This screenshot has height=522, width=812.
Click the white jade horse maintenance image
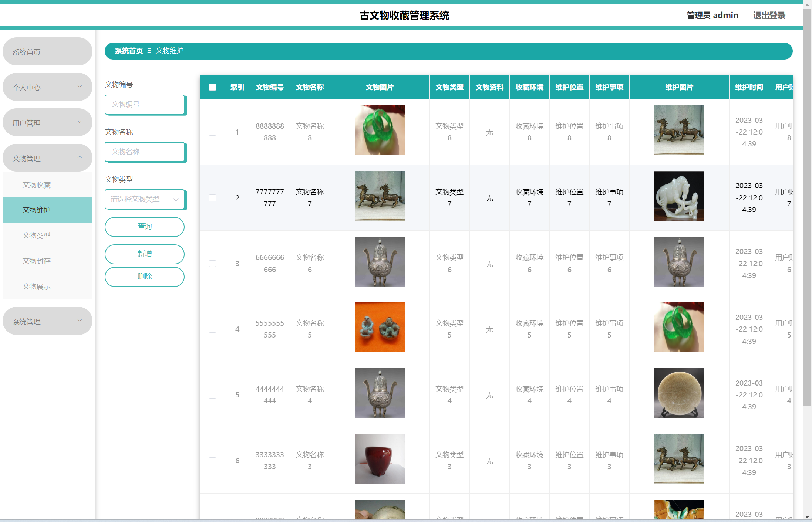pyautogui.click(x=679, y=196)
